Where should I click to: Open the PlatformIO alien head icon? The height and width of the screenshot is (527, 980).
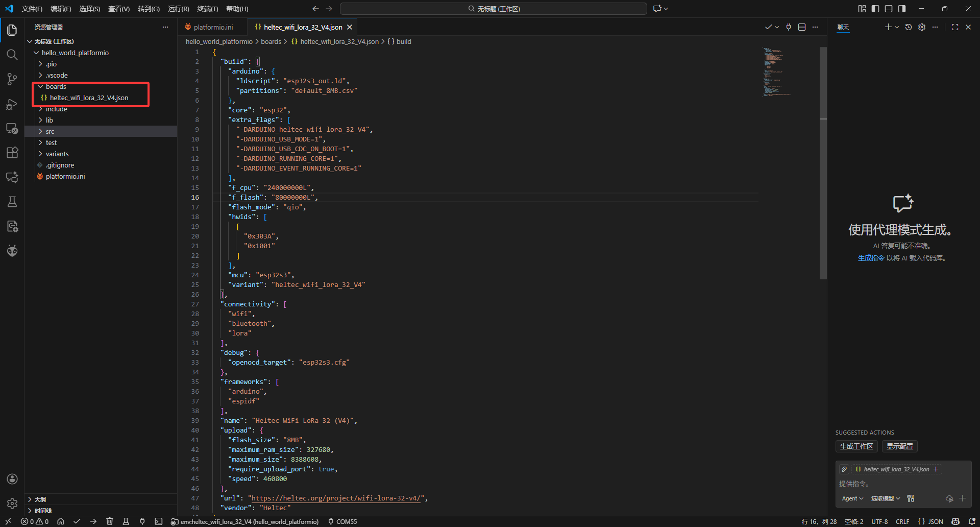(x=12, y=251)
